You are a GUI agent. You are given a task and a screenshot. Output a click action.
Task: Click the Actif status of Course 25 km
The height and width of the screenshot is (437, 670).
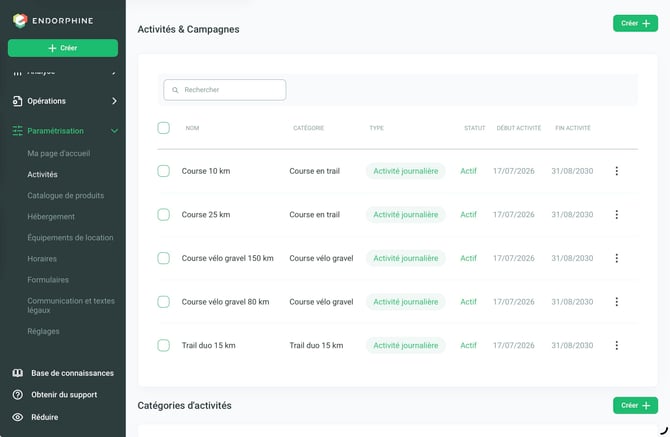click(x=468, y=214)
